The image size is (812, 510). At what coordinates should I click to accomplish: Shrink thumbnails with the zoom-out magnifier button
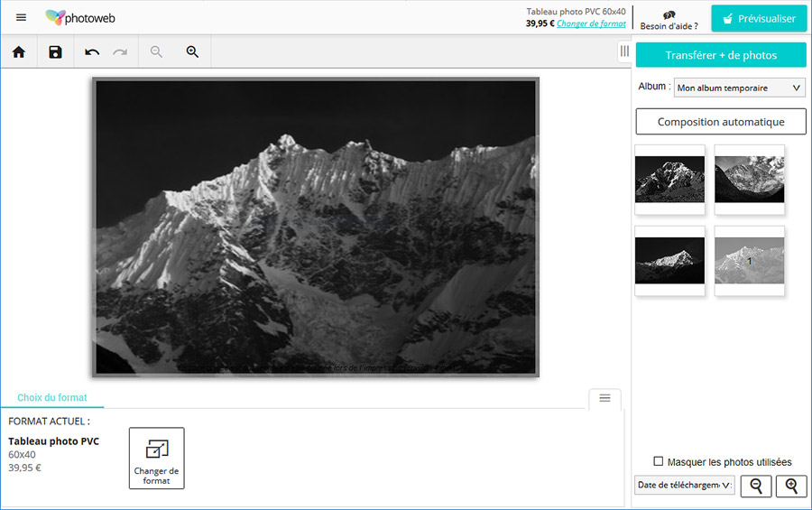[x=756, y=487]
